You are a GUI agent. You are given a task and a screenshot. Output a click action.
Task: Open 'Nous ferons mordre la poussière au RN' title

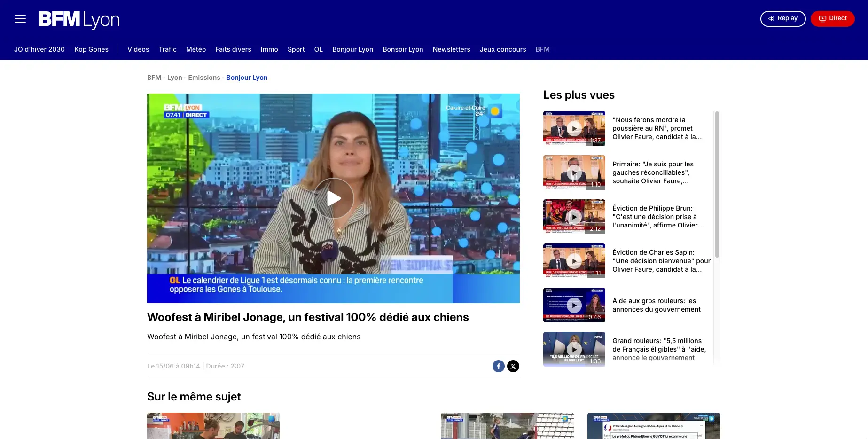(657, 128)
